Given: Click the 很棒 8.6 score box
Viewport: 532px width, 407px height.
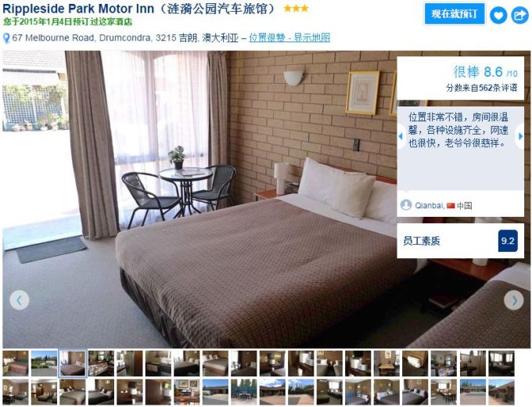Looking at the screenshot, I should (460, 78).
